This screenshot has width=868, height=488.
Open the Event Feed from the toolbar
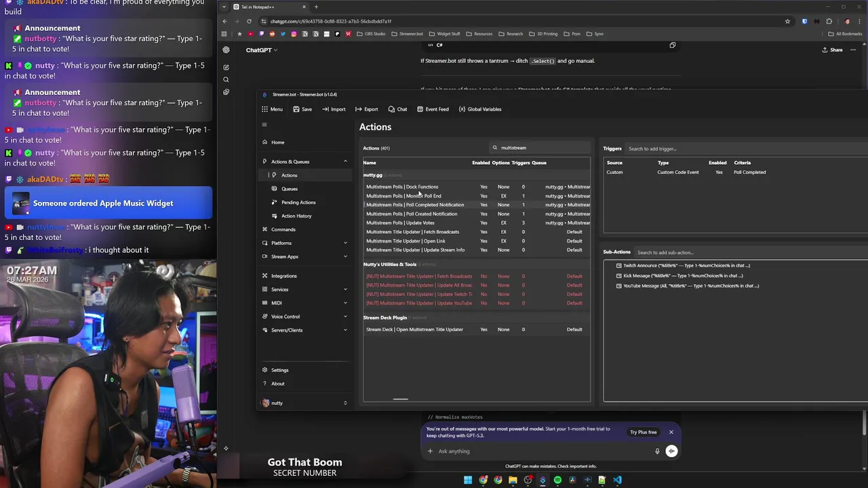433,109
